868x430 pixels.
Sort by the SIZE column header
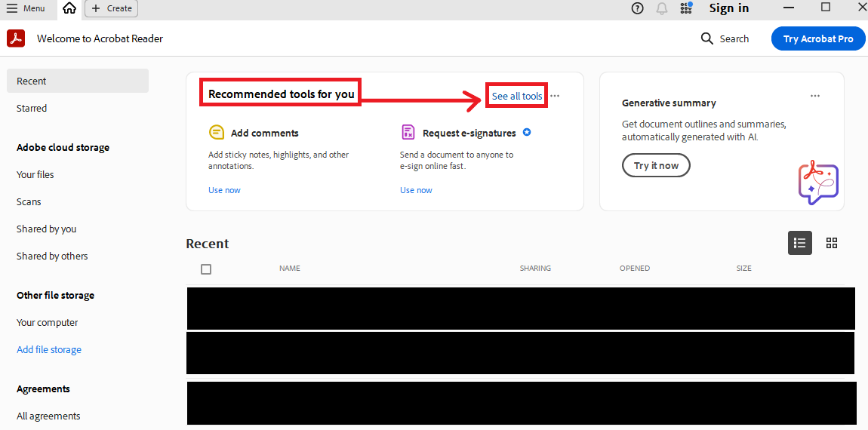[744, 268]
